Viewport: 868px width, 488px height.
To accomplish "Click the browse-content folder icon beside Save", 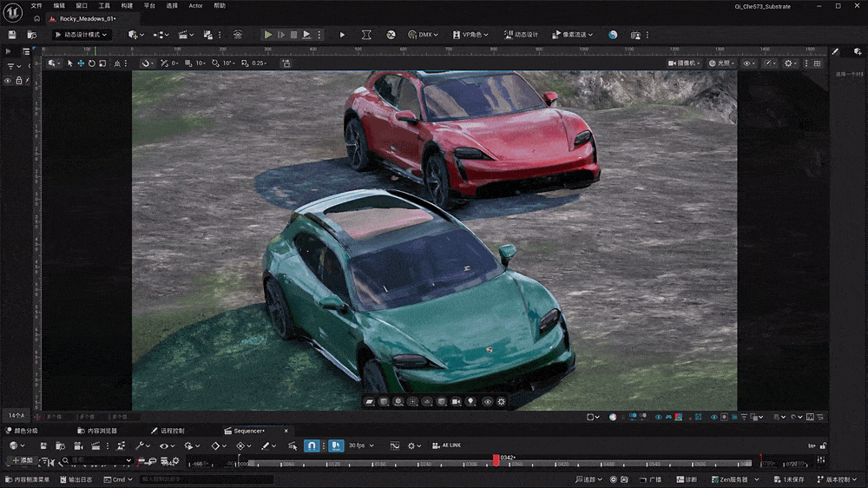I will click(x=31, y=35).
